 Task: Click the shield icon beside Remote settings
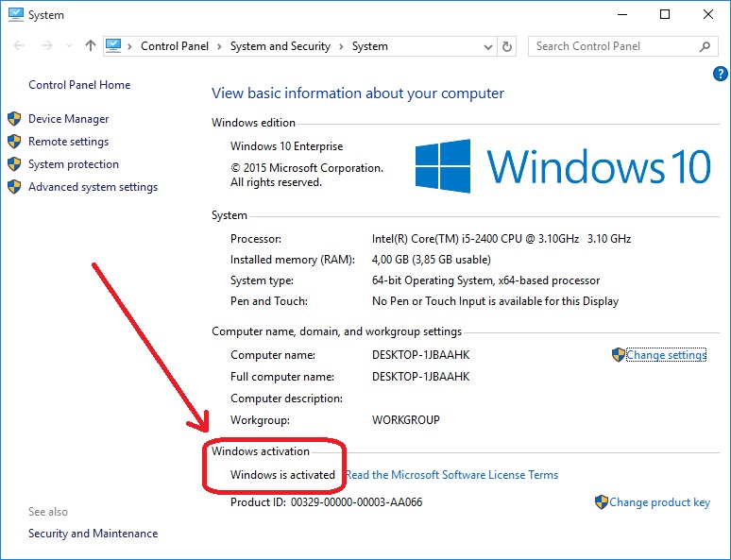click(x=14, y=142)
